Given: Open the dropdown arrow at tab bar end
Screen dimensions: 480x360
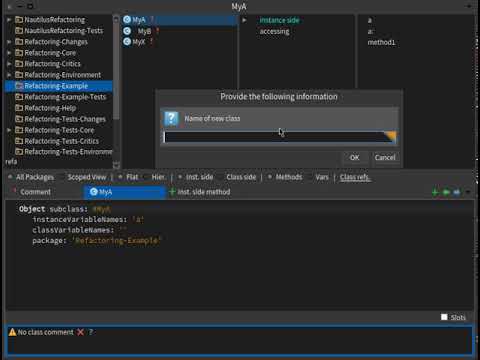Looking at the screenshot, I should click(x=468, y=192).
